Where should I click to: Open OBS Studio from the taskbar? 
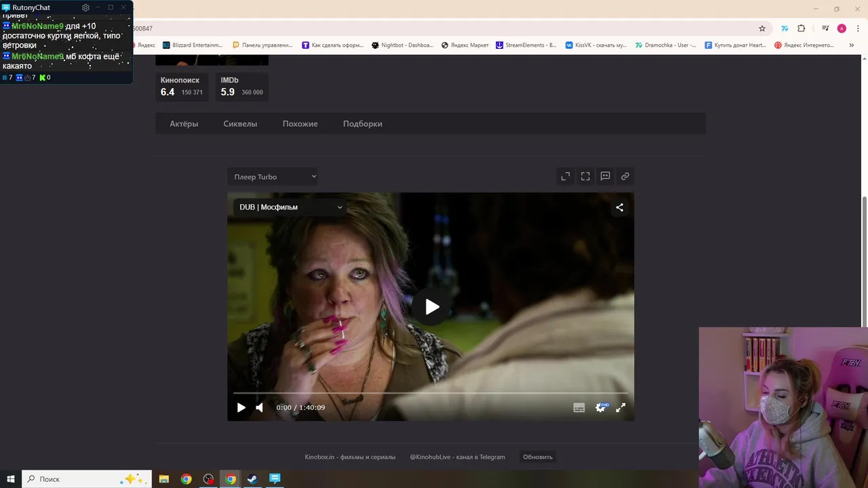click(208, 479)
